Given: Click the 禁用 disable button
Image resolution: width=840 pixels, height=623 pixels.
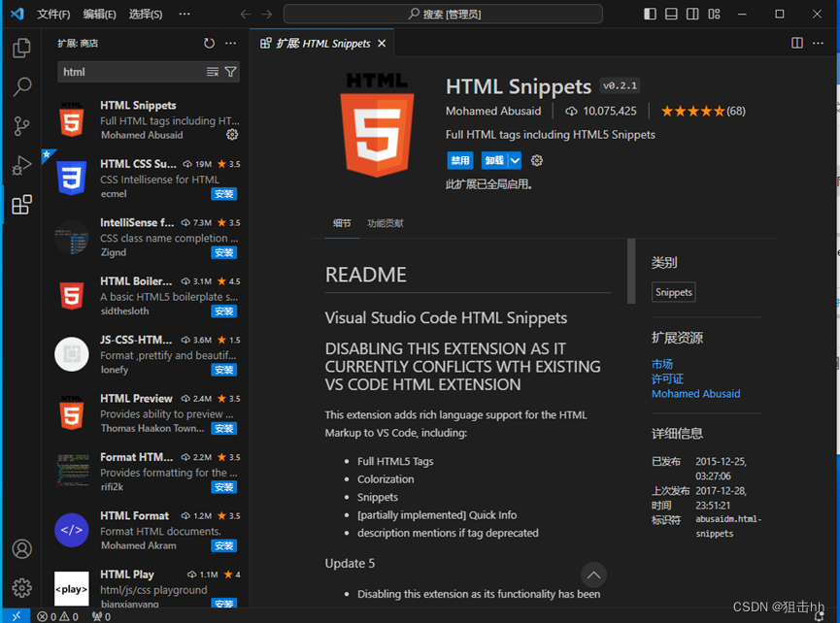Looking at the screenshot, I should point(460,160).
